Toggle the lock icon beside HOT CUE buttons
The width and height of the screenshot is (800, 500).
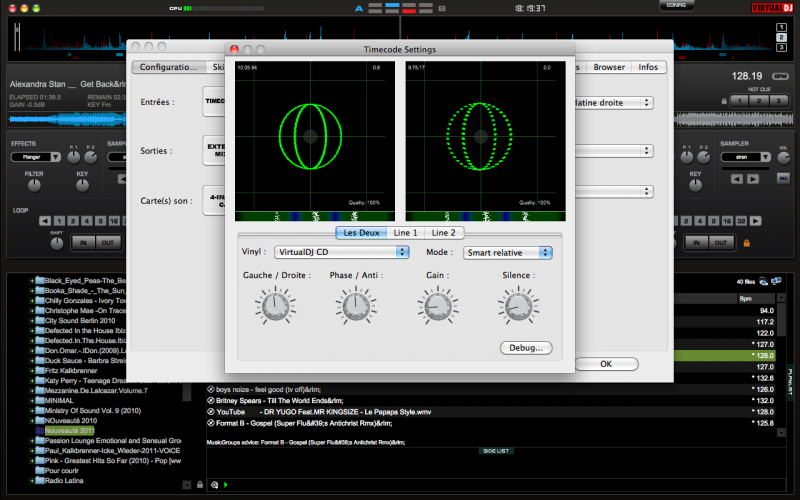click(724, 101)
